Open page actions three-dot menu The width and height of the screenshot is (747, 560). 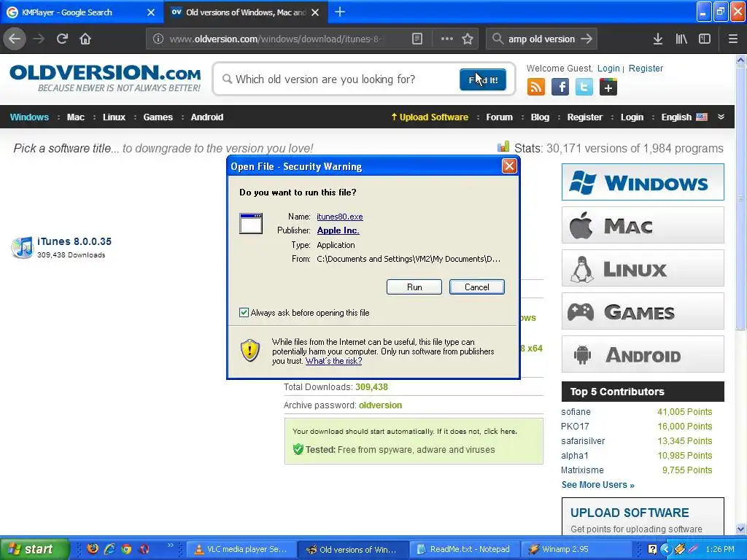pos(447,39)
